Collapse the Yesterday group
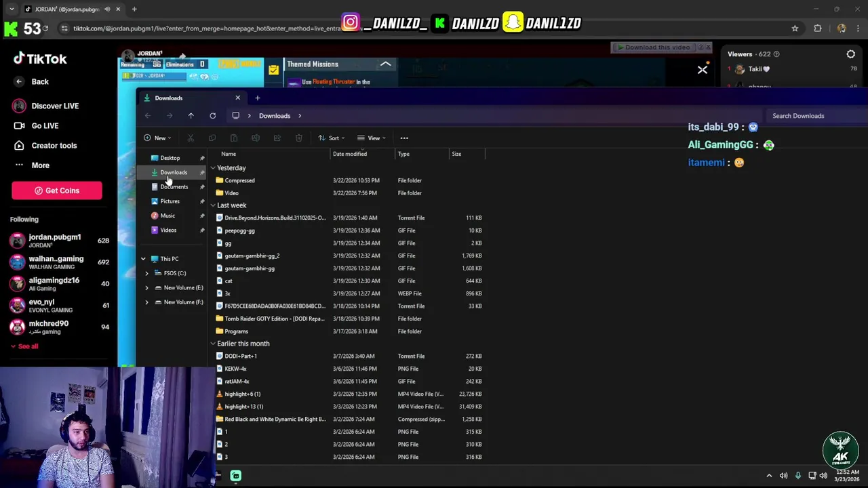This screenshot has width=868, height=488. (213, 168)
